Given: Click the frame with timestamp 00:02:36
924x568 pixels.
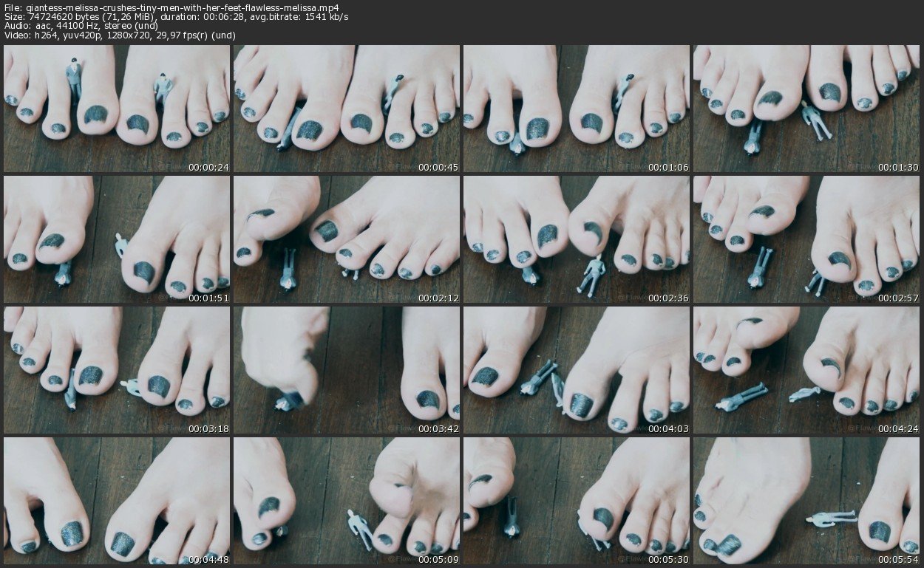Looking at the screenshot, I should (x=577, y=239).
